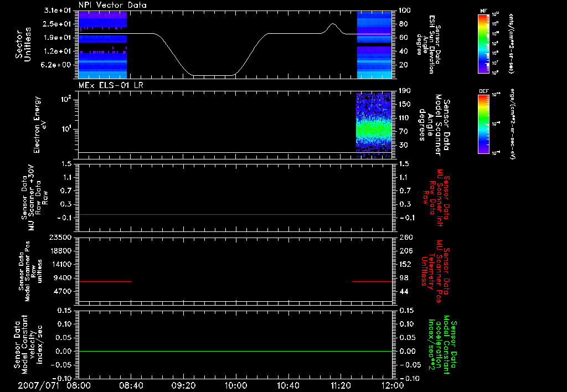Click the '23500' scanner position tick value
The height and width of the screenshot is (392, 567).
pyautogui.click(x=60, y=237)
